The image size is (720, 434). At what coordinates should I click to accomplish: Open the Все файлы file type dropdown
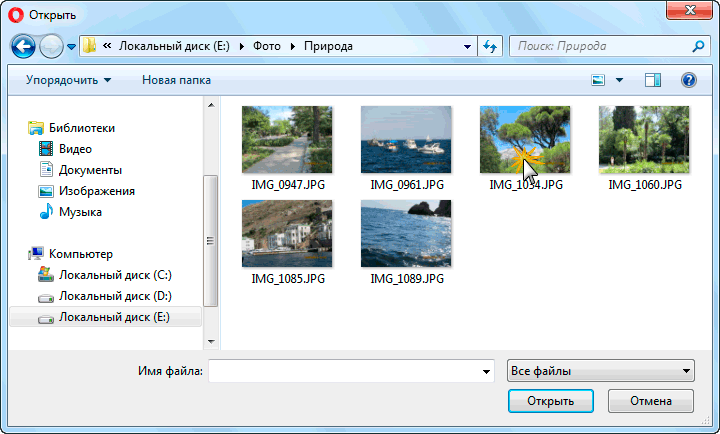(601, 371)
